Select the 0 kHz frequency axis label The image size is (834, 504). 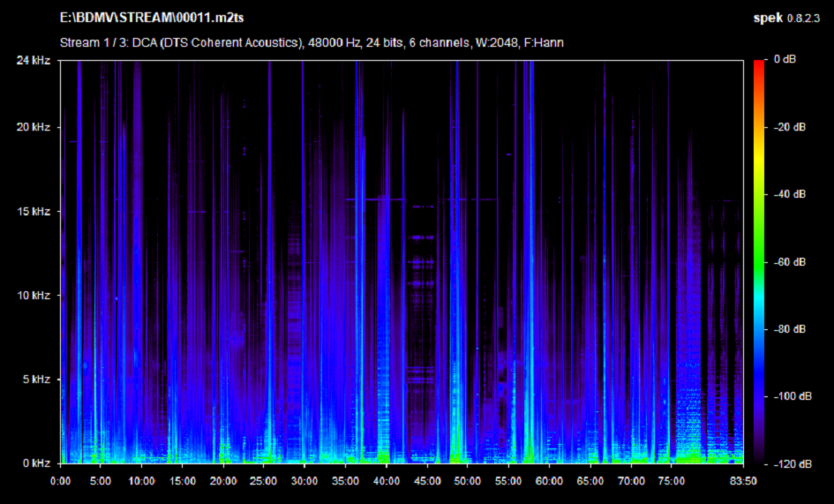tap(38, 463)
